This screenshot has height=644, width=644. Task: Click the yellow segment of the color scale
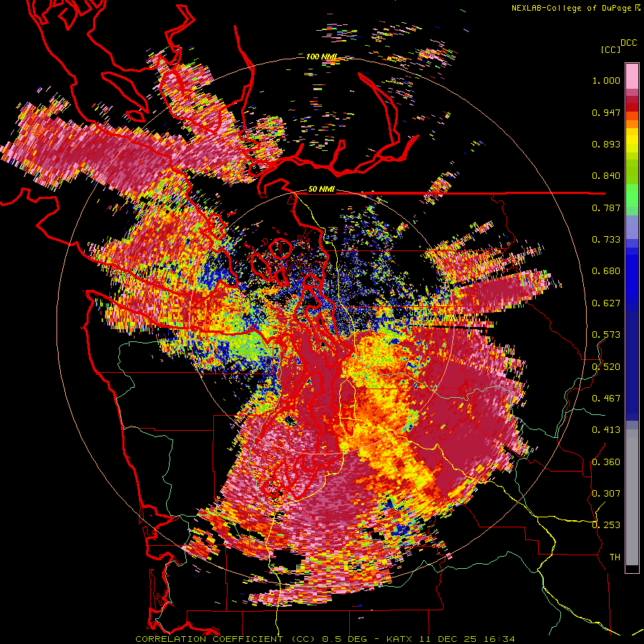pos(632,141)
